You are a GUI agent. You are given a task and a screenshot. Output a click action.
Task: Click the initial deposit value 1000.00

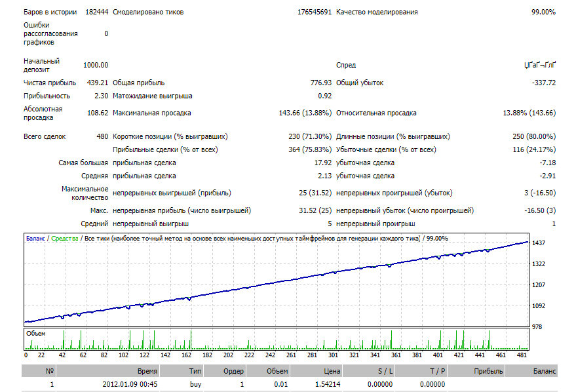pyautogui.click(x=96, y=65)
